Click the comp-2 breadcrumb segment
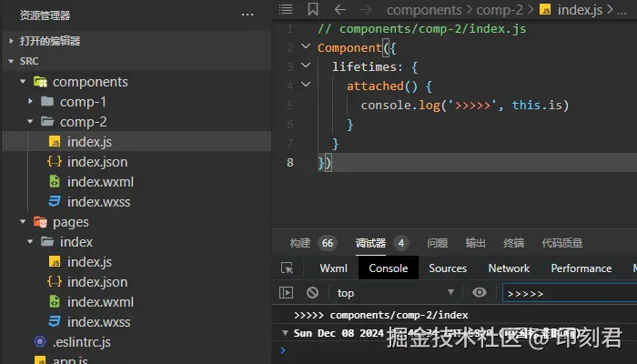The height and width of the screenshot is (364, 637). 500,10
